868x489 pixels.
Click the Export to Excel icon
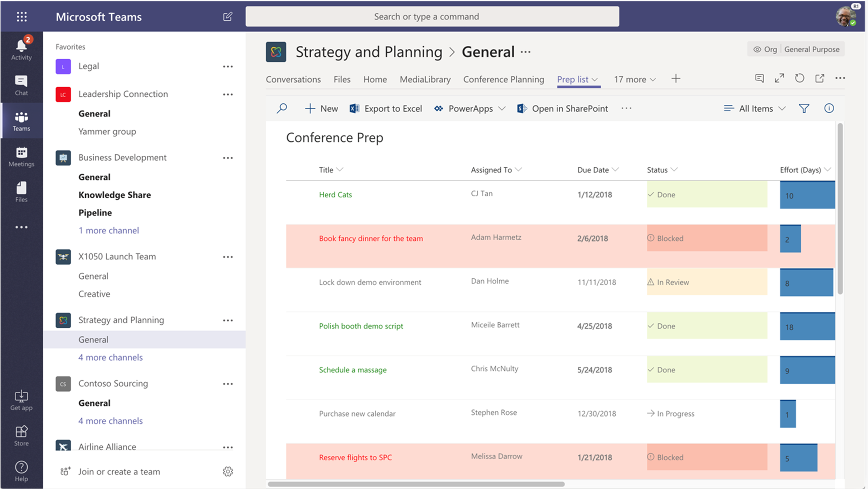353,109
